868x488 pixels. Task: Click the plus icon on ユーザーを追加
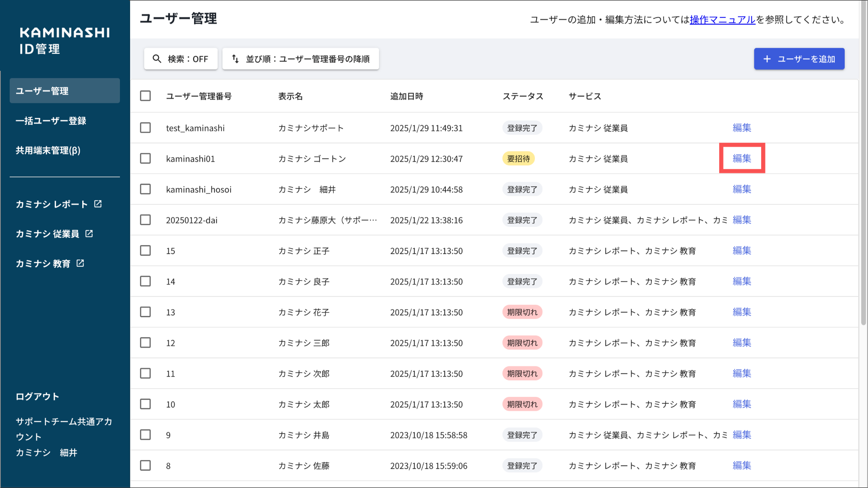(767, 59)
